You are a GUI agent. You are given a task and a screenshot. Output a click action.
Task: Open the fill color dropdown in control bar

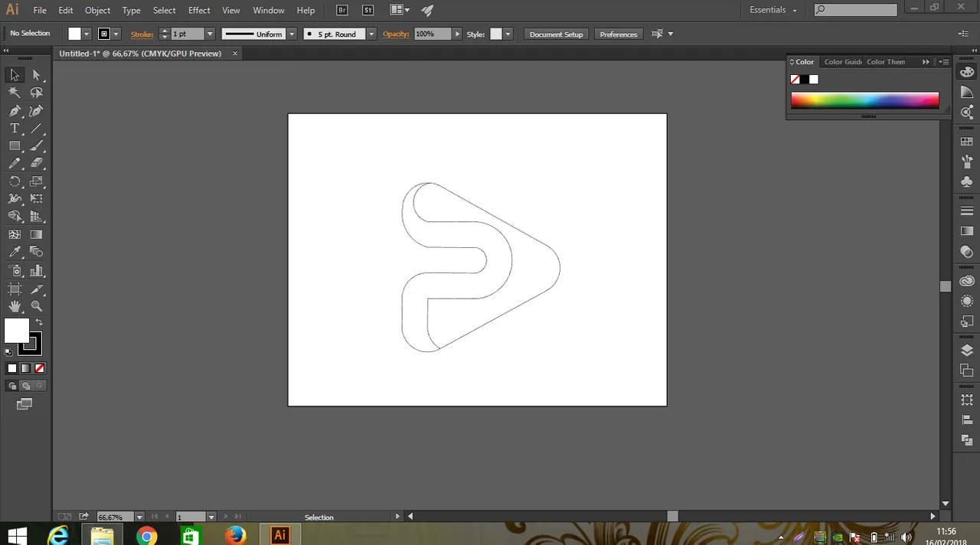click(x=87, y=34)
